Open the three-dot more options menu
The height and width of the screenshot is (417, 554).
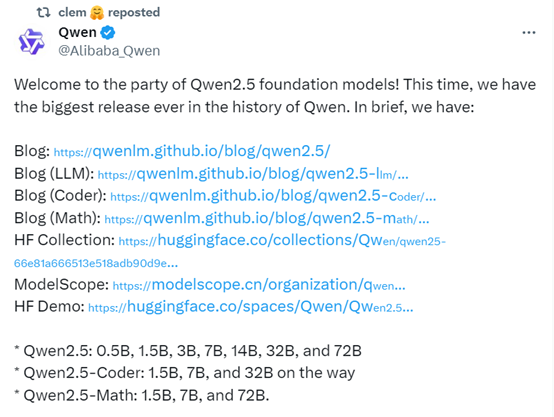[529, 33]
